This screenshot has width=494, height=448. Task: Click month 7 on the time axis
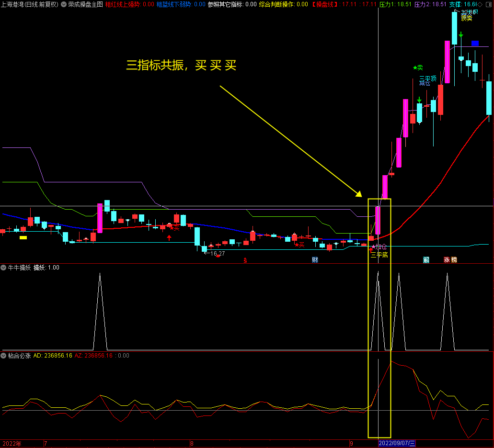[x=46, y=444]
